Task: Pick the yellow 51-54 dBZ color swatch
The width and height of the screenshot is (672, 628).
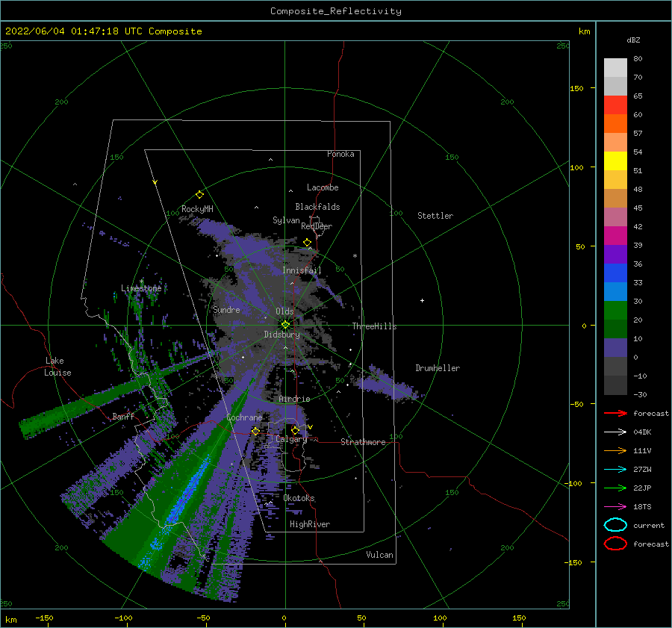Action: coord(615,161)
